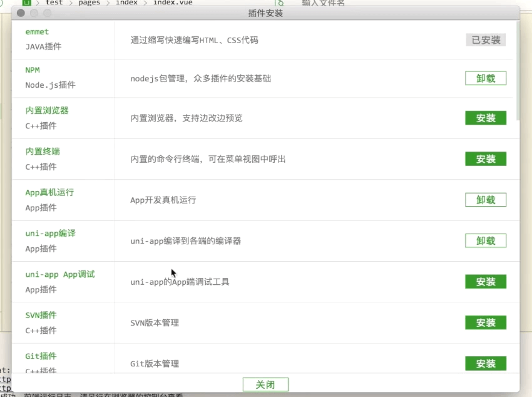The width and height of the screenshot is (532, 397).
Task: Open the SVN插件 plugin title
Action: coord(41,315)
